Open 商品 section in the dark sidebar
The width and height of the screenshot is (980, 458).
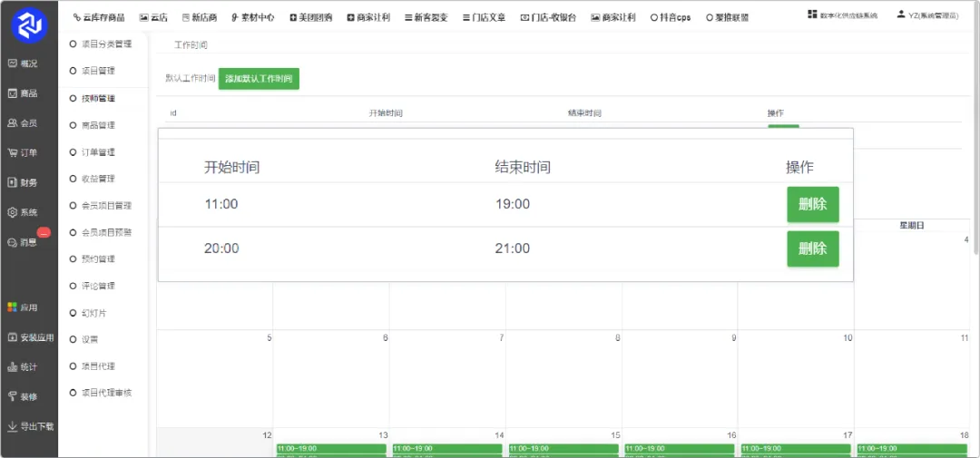tap(24, 93)
